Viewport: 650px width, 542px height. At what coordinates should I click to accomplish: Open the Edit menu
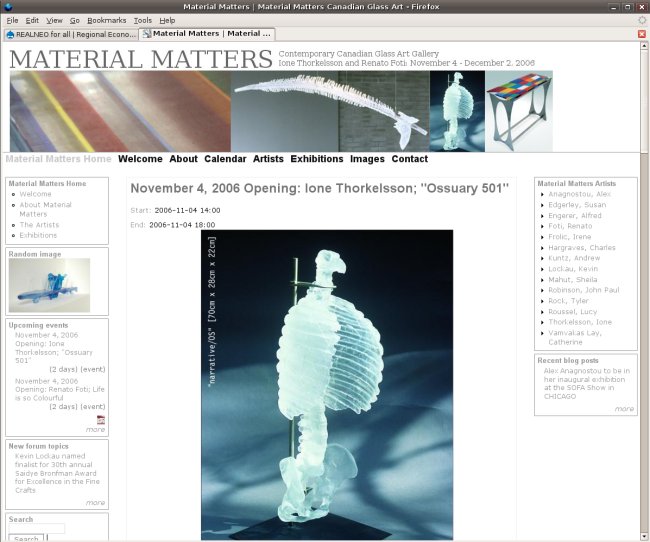pos(32,20)
